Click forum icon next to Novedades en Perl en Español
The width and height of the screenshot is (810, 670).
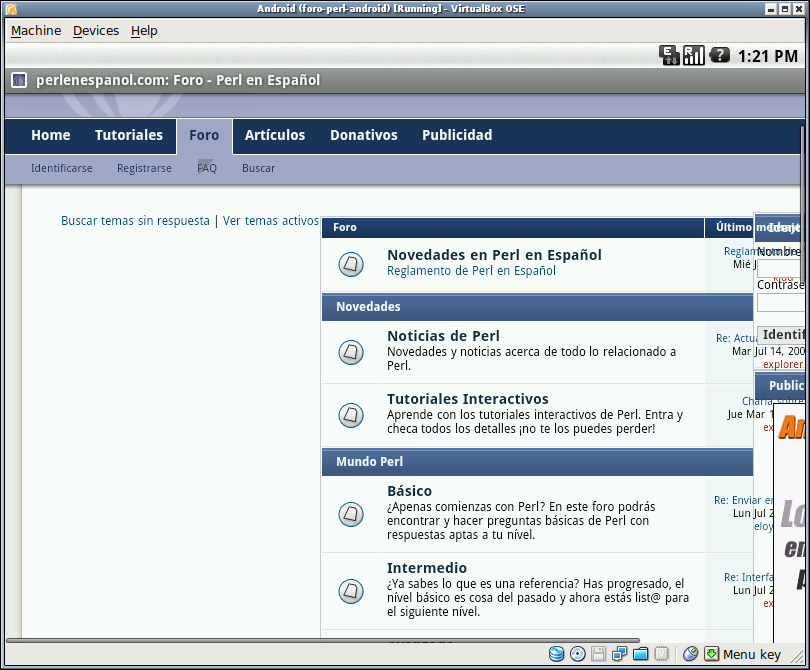click(x=351, y=264)
